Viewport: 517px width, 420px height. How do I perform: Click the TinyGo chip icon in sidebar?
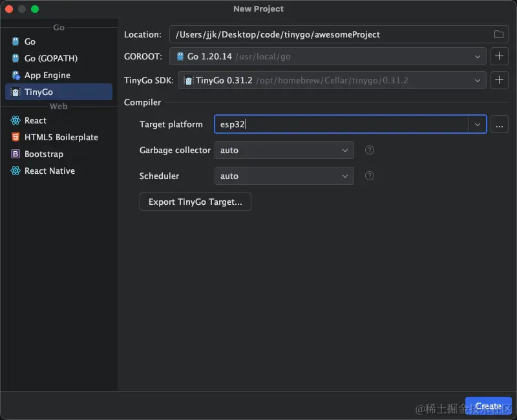[x=16, y=92]
